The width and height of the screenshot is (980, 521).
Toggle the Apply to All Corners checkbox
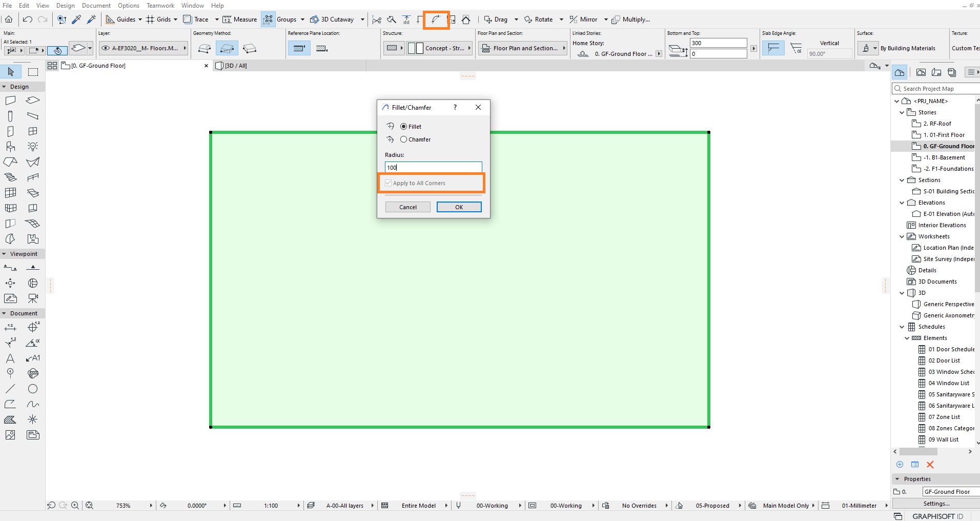point(389,183)
